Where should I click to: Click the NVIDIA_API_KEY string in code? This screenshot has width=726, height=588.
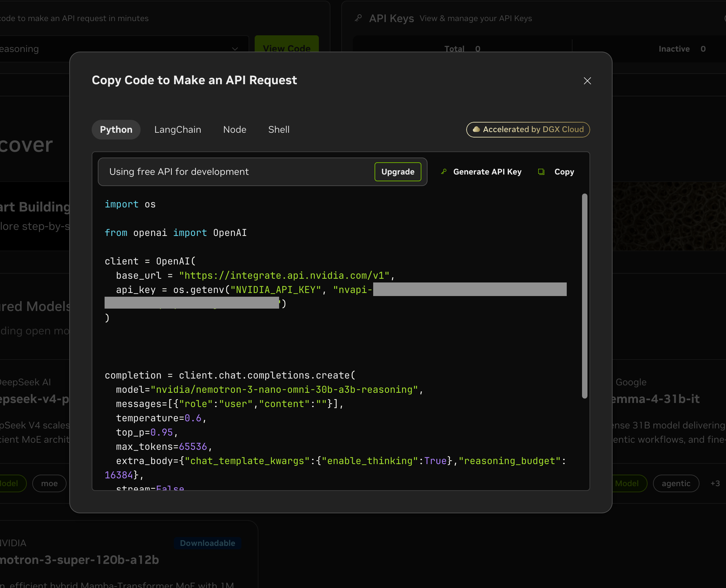tap(276, 290)
